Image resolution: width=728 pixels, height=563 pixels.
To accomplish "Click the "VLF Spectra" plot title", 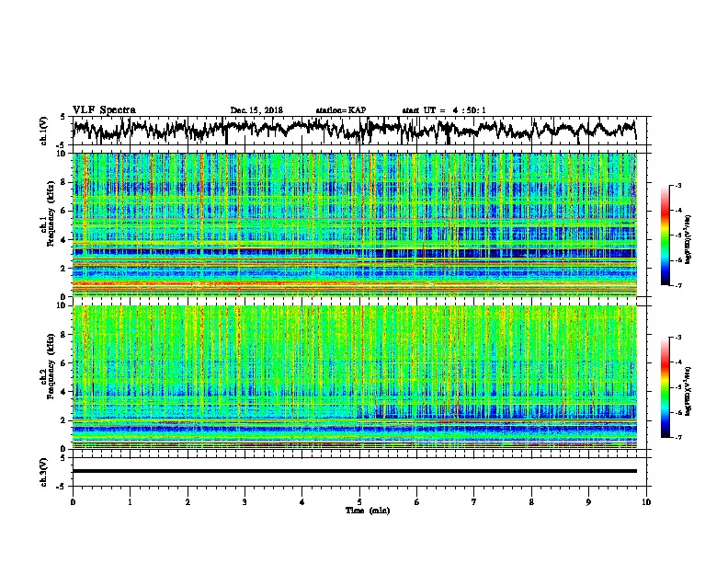I will pos(104,110).
